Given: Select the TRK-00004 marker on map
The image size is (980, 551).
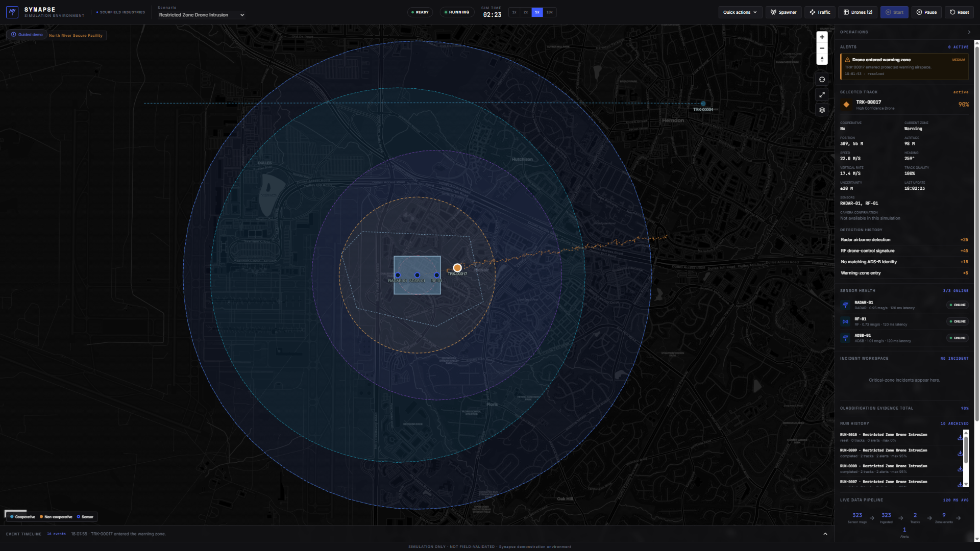Looking at the screenshot, I should point(703,104).
